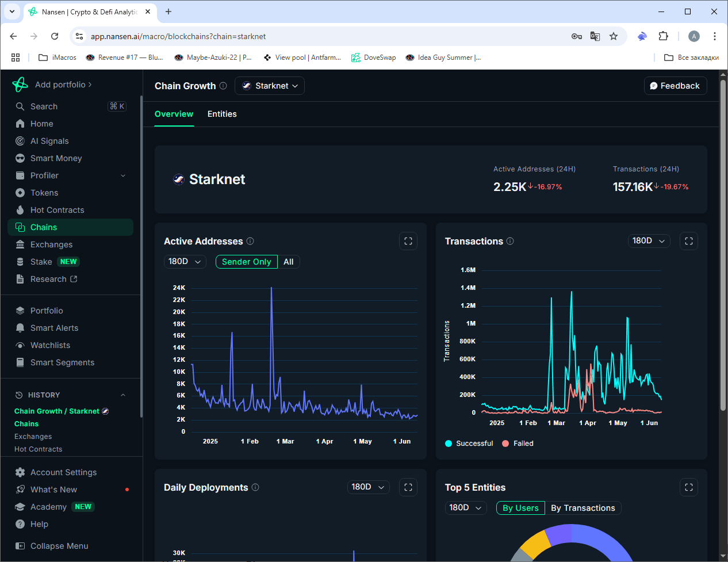Click the Chain Growth info icon
728x562 pixels.
coord(223,86)
